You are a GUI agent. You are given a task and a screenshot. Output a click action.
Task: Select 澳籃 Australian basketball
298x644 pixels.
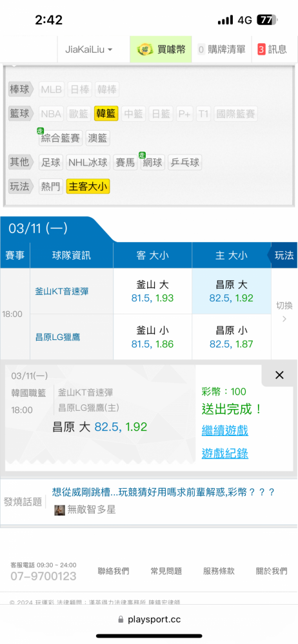tap(98, 138)
